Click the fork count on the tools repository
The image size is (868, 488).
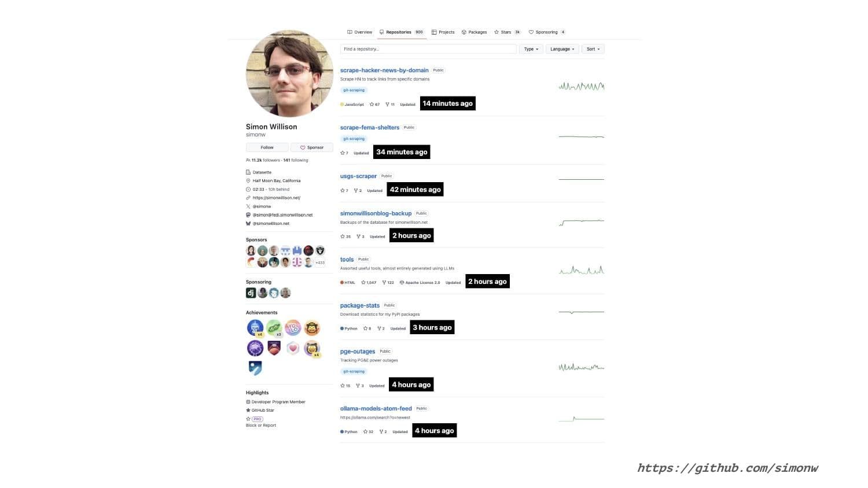[388, 283]
